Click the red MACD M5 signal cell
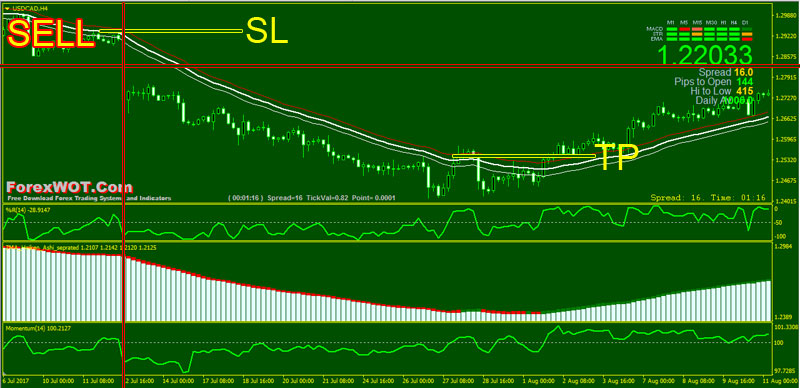 [684, 29]
